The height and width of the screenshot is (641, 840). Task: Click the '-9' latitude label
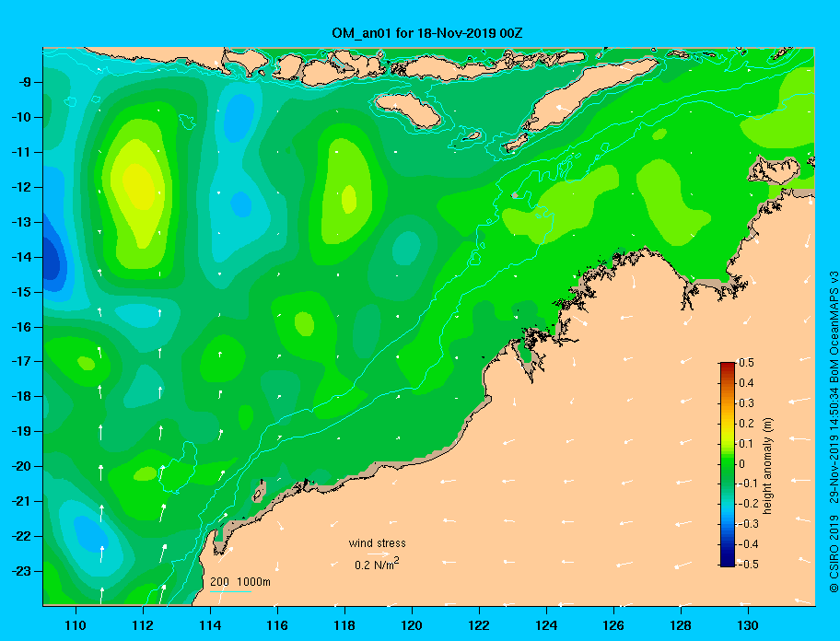(x=25, y=83)
